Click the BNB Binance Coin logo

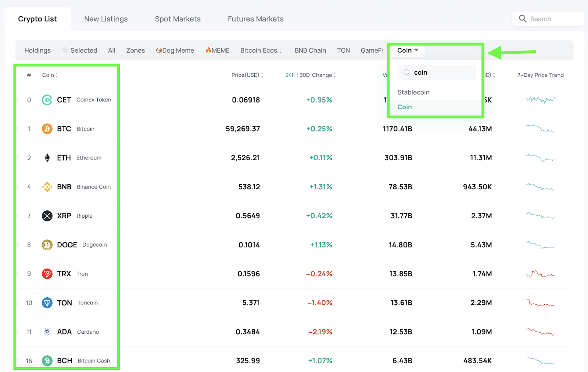coord(47,187)
